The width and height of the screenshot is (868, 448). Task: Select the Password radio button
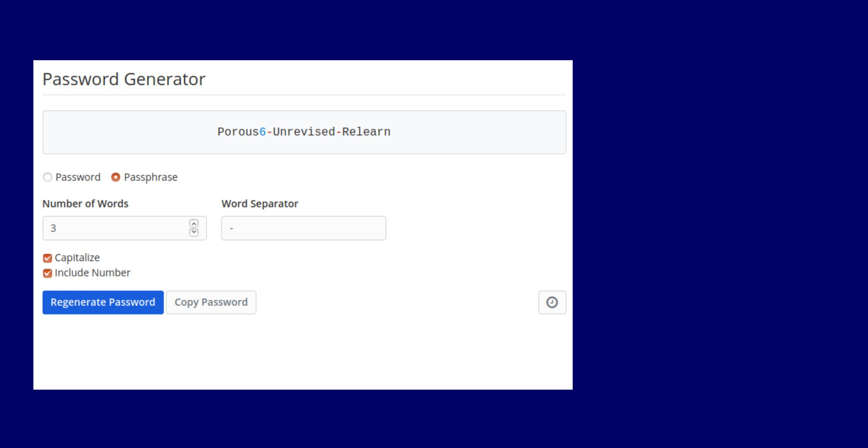tap(49, 177)
